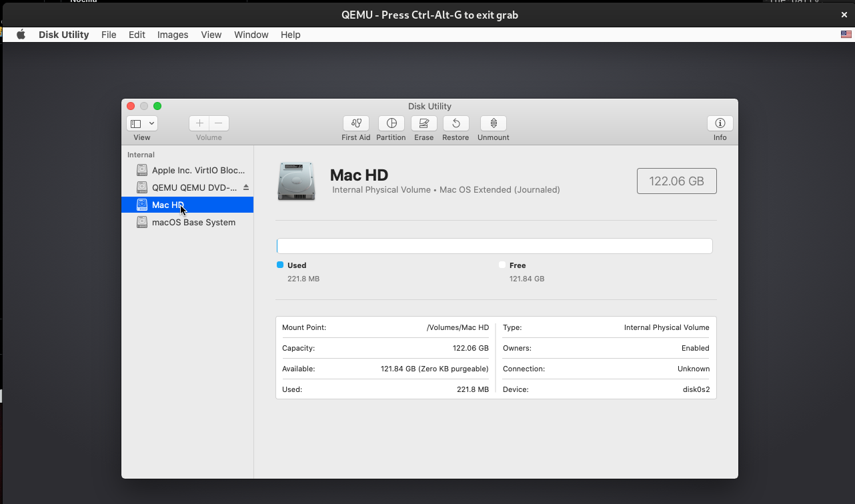Click the Mac OS Extended (Journaled) subtitle
The height and width of the screenshot is (504, 855).
coord(500,189)
